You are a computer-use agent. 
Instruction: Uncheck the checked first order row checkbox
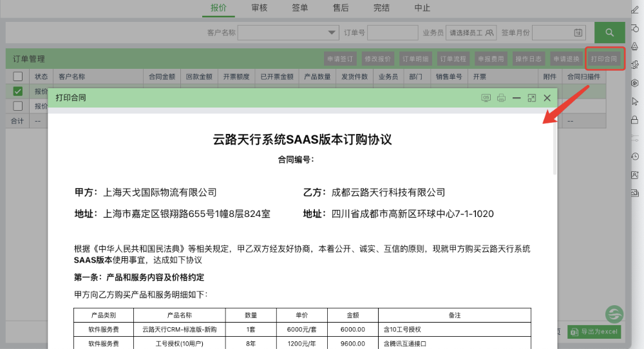click(x=17, y=91)
